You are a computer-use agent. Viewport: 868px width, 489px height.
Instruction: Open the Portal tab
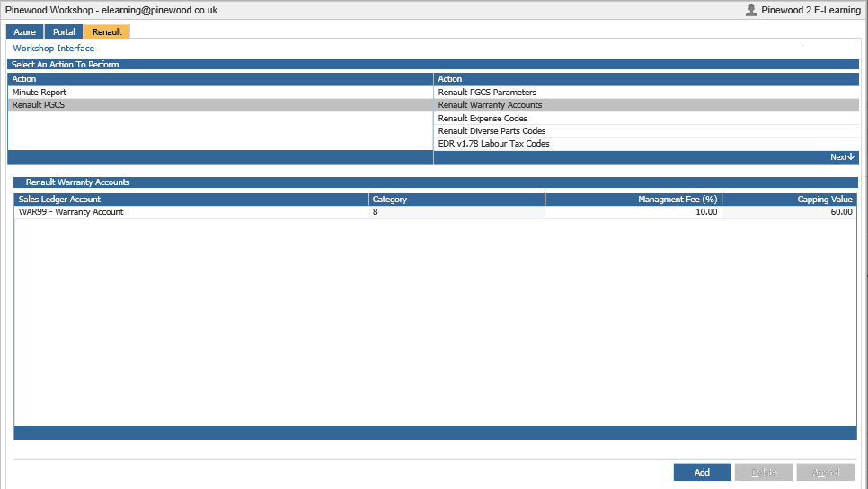64,31
